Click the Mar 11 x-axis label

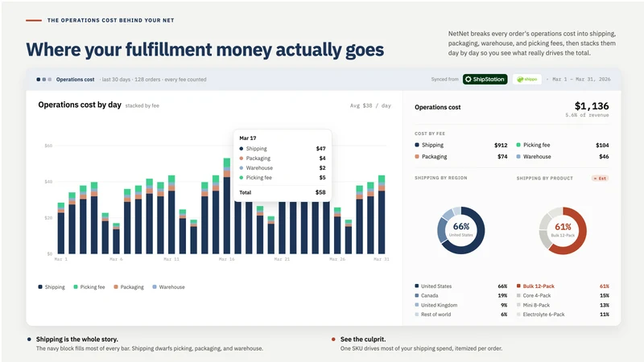171,259
